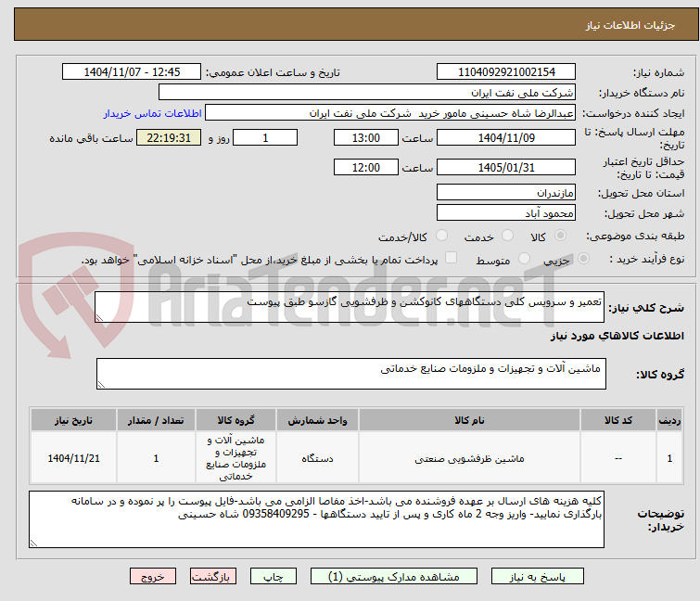The height and width of the screenshot is (601, 700).
Task: Click the دستگاه unit cell
Action: click(317, 458)
